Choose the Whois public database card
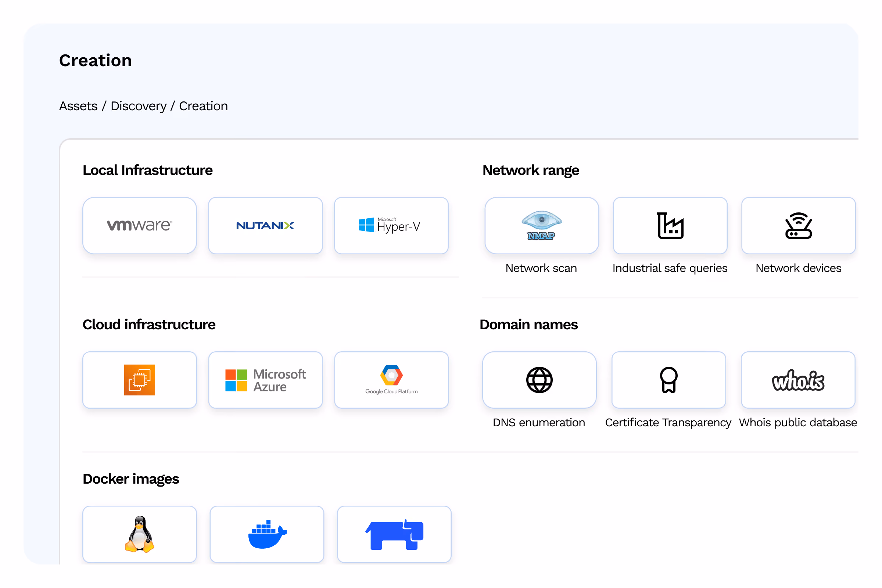Image resolution: width=882 pixels, height=588 pixels. pos(798,380)
